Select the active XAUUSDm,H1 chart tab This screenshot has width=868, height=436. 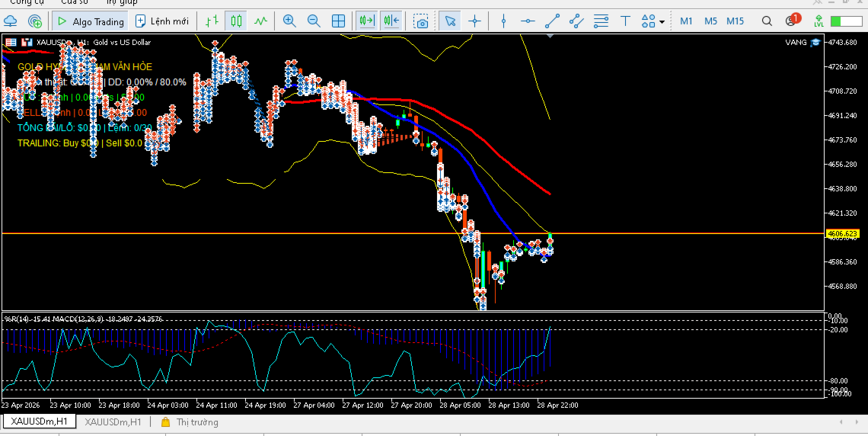click(40, 422)
